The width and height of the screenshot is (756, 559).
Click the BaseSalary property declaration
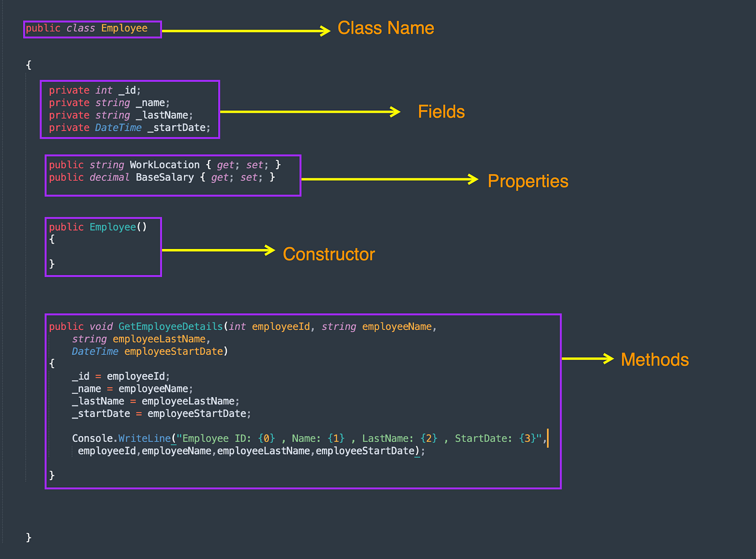pos(161,177)
